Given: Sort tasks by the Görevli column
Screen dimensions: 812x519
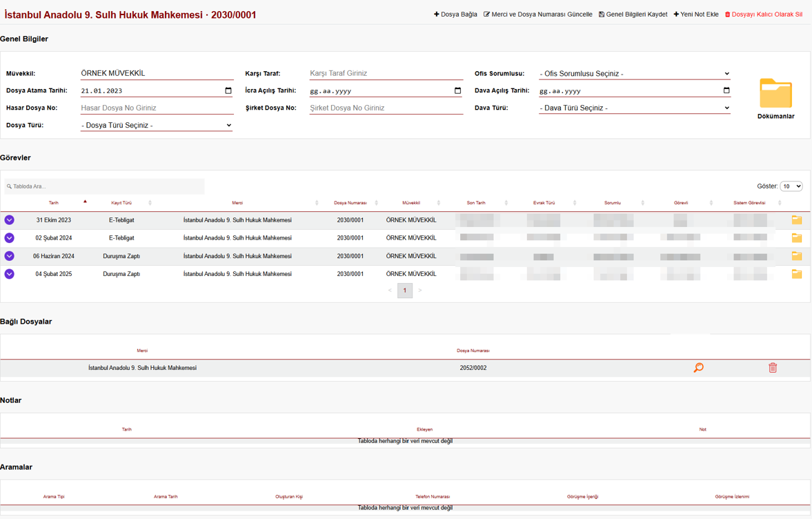Looking at the screenshot, I should (x=681, y=203).
